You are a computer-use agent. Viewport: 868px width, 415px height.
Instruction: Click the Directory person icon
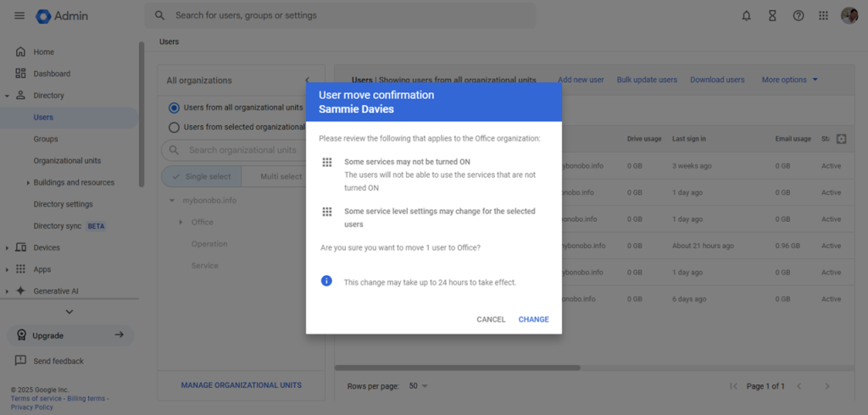20,95
